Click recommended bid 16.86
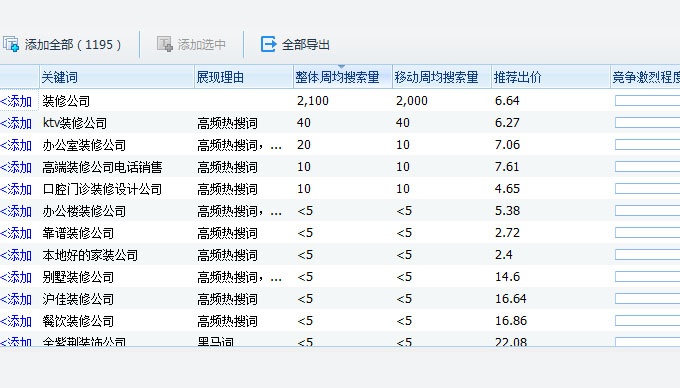The image size is (680, 388). coord(510,321)
